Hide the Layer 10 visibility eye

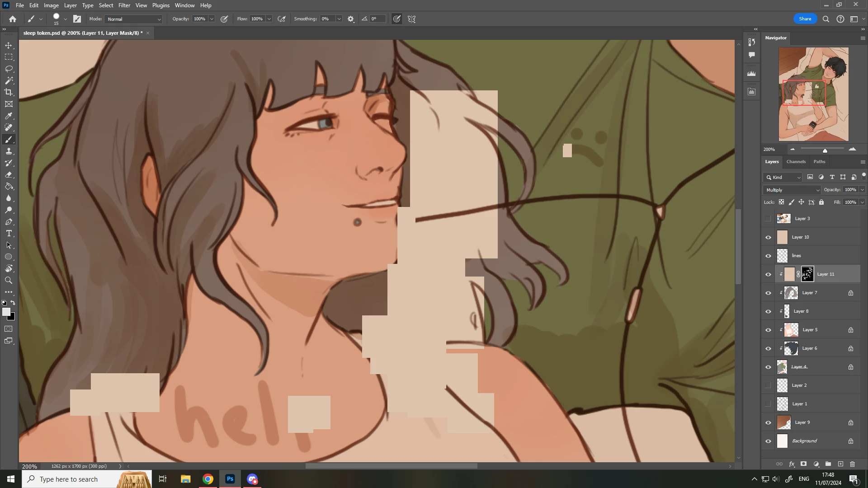(x=768, y=237)
